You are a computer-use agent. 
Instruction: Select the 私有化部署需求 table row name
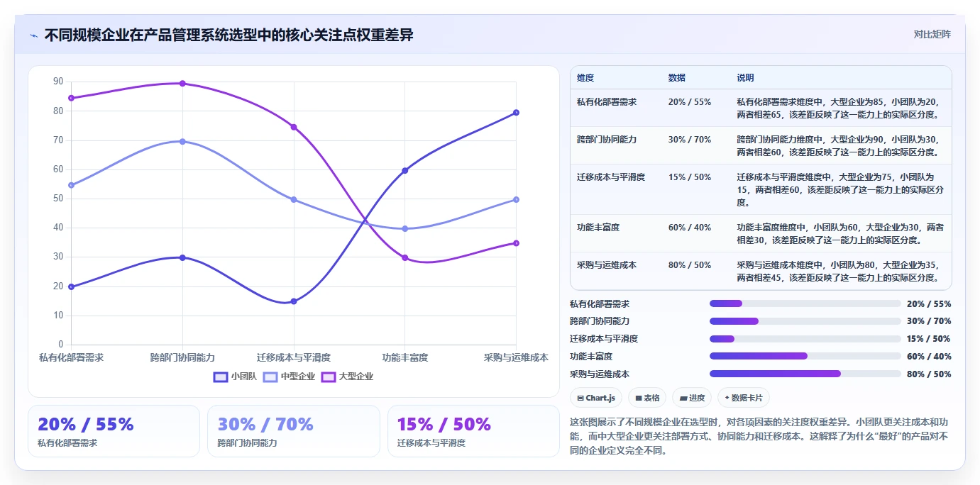click(x=607, y=102)
